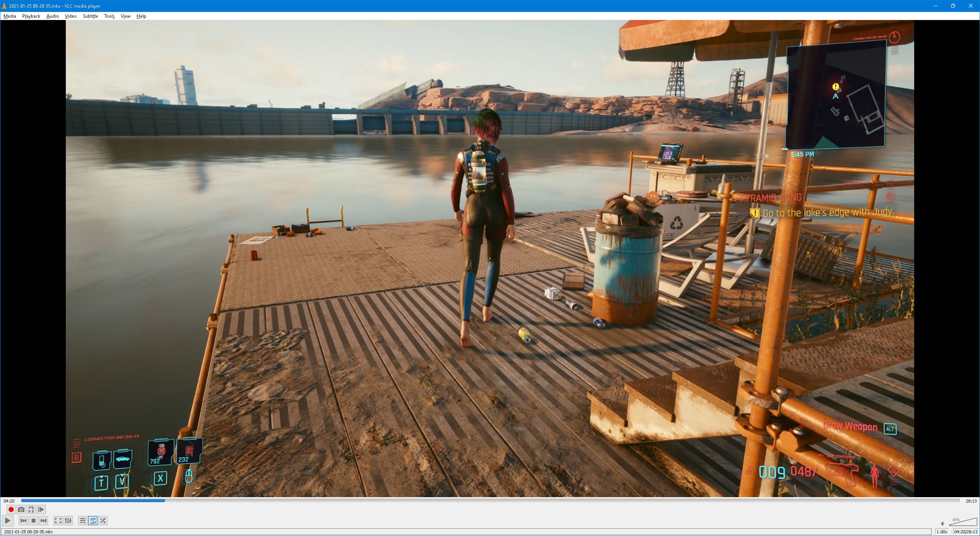Open the Media menu
This screenshot has width=980, height=536.
click(x=10, y=16)
